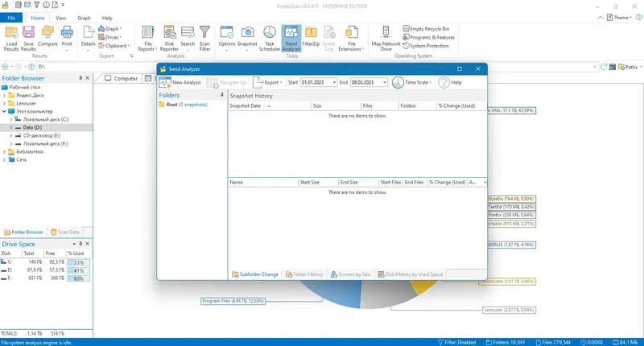The width and height of the screenshot is (644, 346).
Task: Click the F: drive usage bar 60%
Action: (x=78, y=278)
